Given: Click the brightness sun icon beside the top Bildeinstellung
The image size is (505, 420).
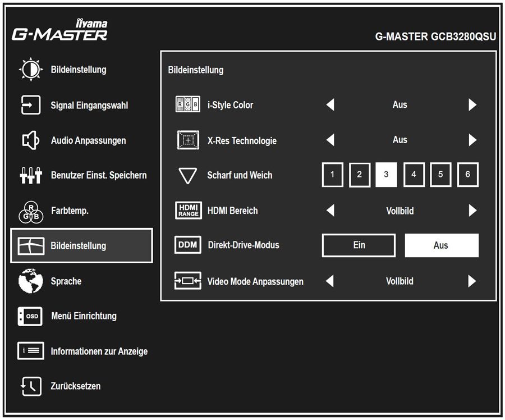Looking at the screenshot, I should tap(31, 69).
